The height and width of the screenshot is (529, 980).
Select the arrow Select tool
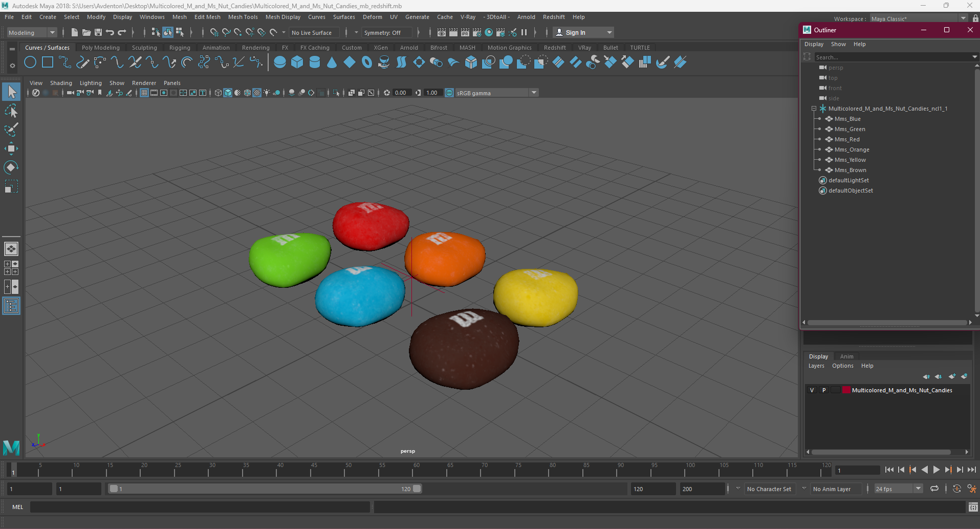pos(11,92)
